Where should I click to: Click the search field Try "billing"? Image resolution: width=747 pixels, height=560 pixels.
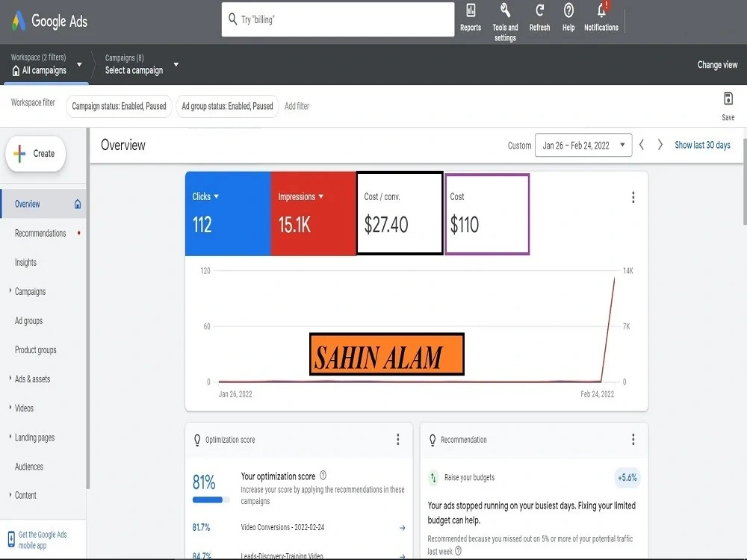click(x=338, y=19)
